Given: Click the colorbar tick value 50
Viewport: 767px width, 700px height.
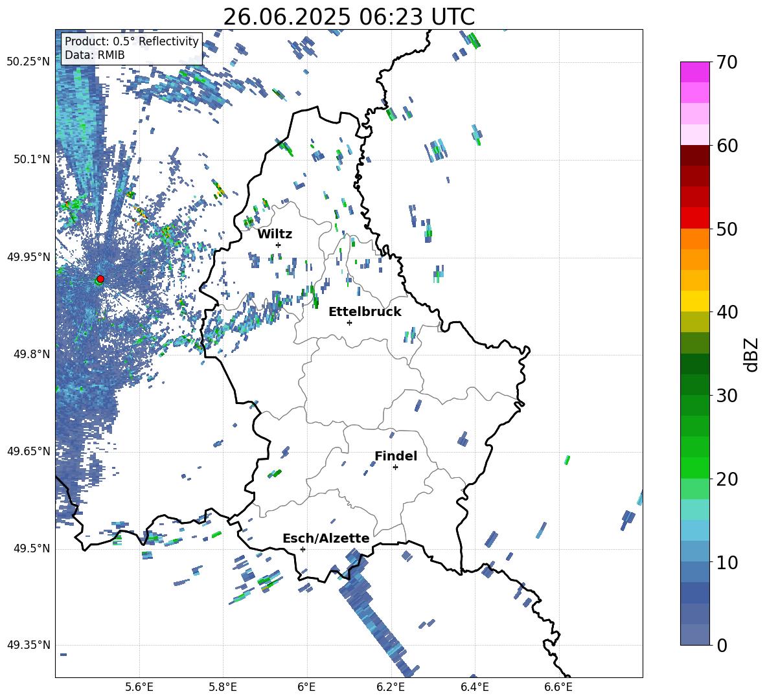Looking at the screenshot, I should point(727,229).
